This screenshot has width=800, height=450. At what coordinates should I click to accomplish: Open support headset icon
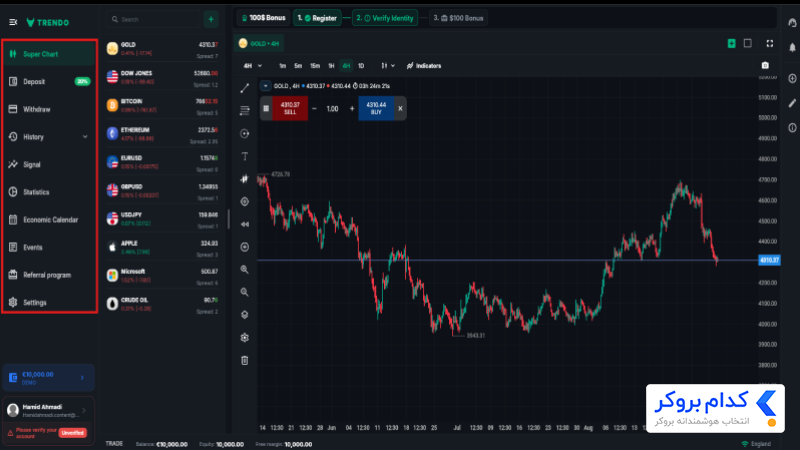point(792,22)
